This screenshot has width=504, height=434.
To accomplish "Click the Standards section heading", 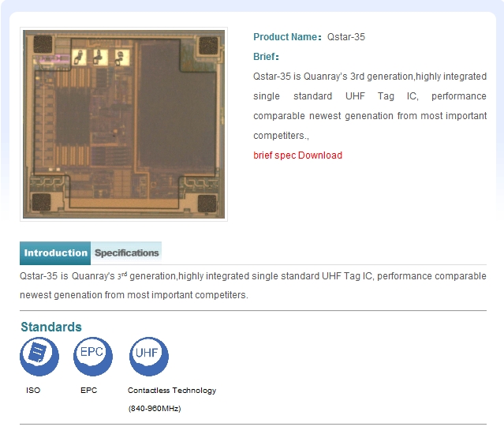I will point(51,327).
